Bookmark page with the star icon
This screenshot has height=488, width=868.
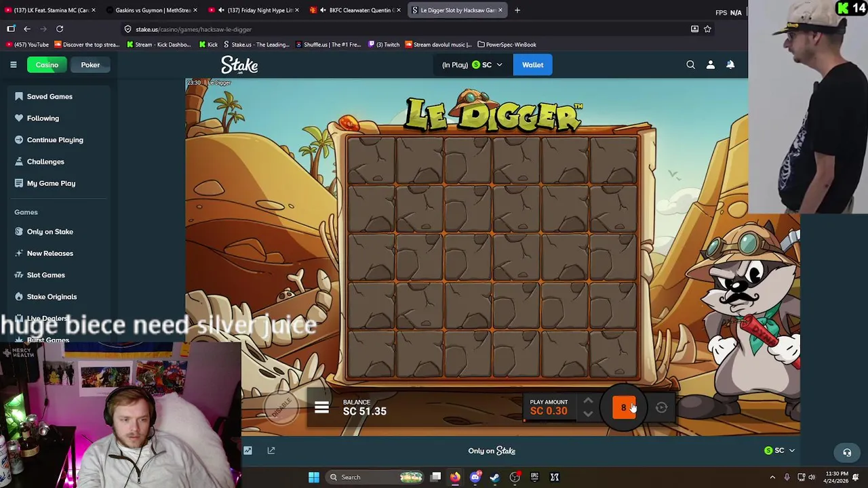point(707,29)
